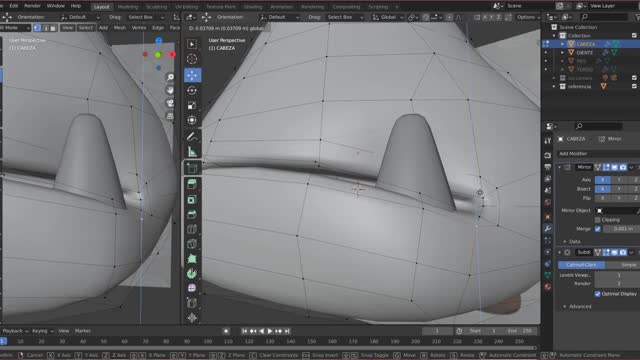Viewport: 640px width, 360px height.
Task: Uncheck the Merge checkbox
Action: [598, 229]
